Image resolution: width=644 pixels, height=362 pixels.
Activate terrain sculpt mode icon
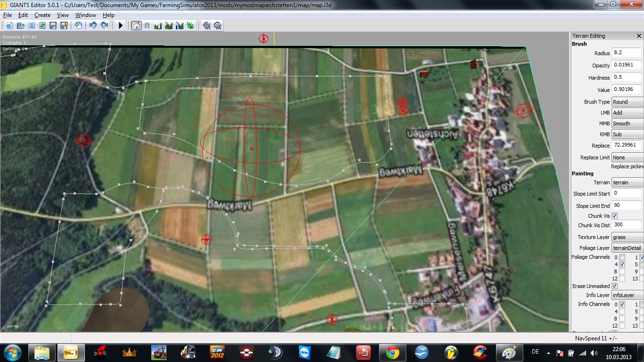click(158, 25)
